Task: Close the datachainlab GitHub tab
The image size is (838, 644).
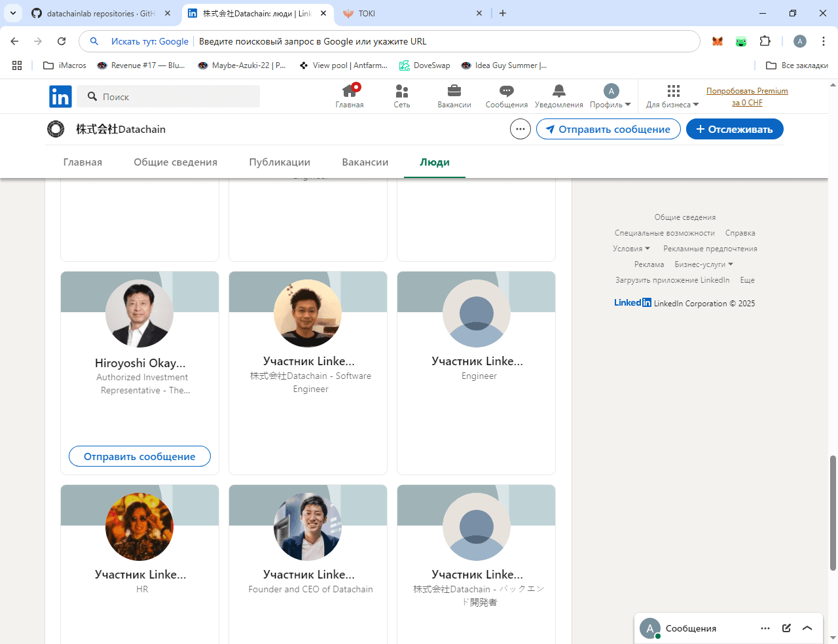Action: coord(168,13)
